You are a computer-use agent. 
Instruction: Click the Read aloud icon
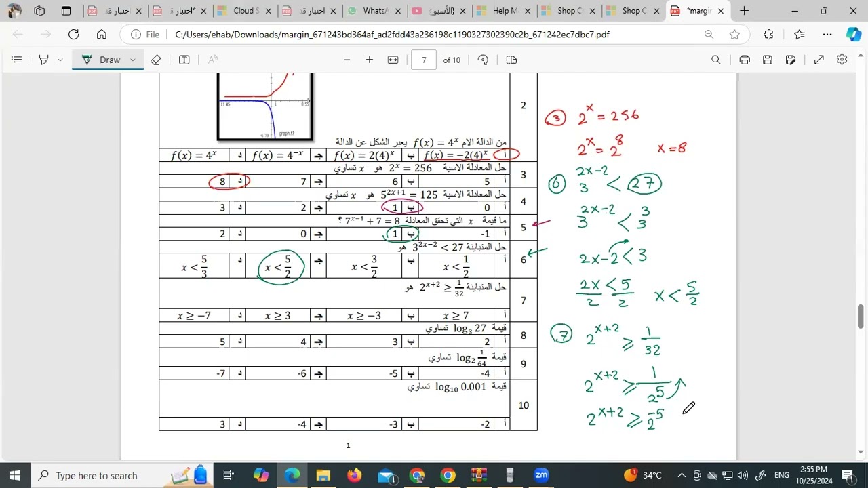(213, 60)
